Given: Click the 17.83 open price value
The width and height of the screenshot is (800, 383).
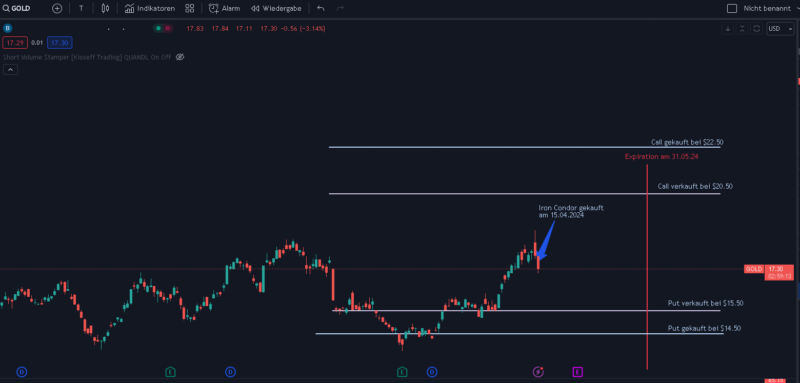Looking at the screenshot, I should coord(195,29).
